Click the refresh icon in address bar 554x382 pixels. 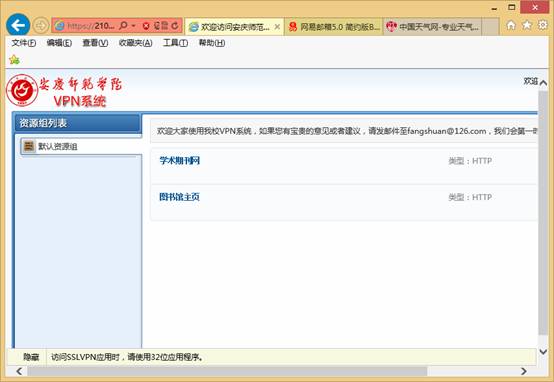175,26
